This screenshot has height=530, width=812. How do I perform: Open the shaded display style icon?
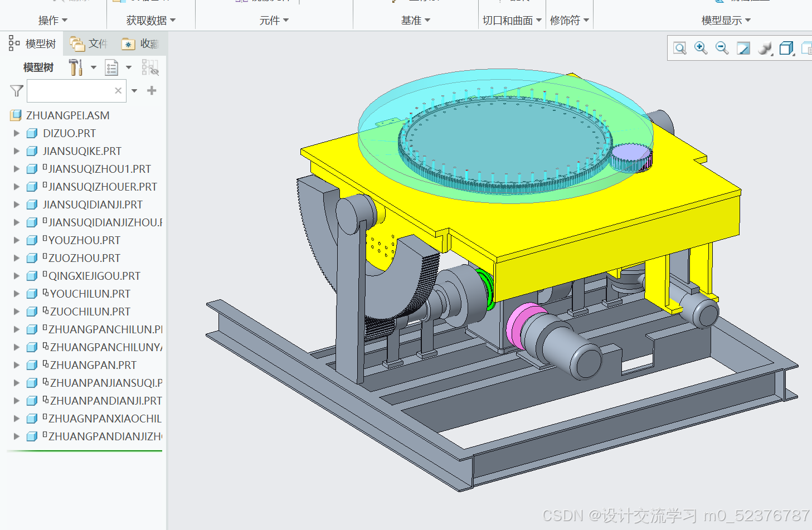pyautogui.click(x=765, y=48)
